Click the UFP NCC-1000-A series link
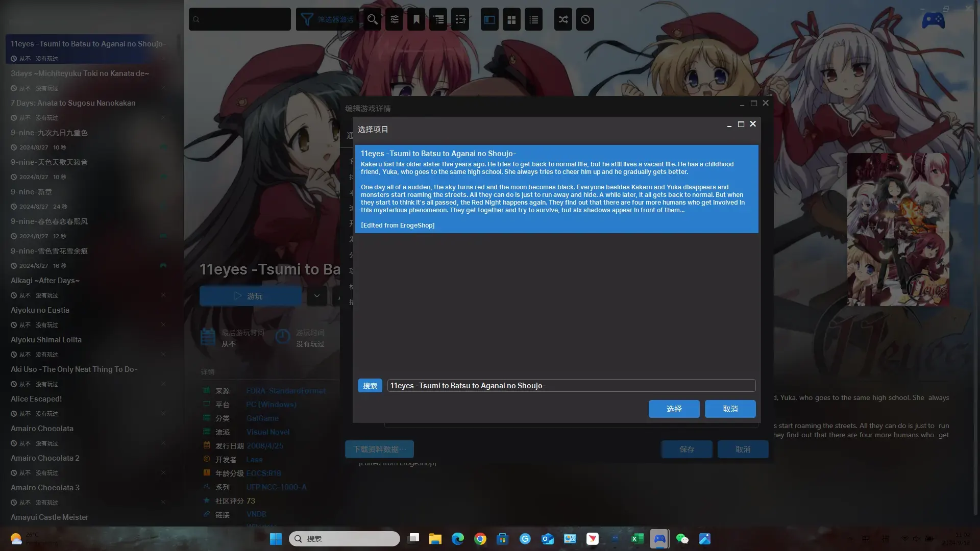980x551 pixels. 276,487
